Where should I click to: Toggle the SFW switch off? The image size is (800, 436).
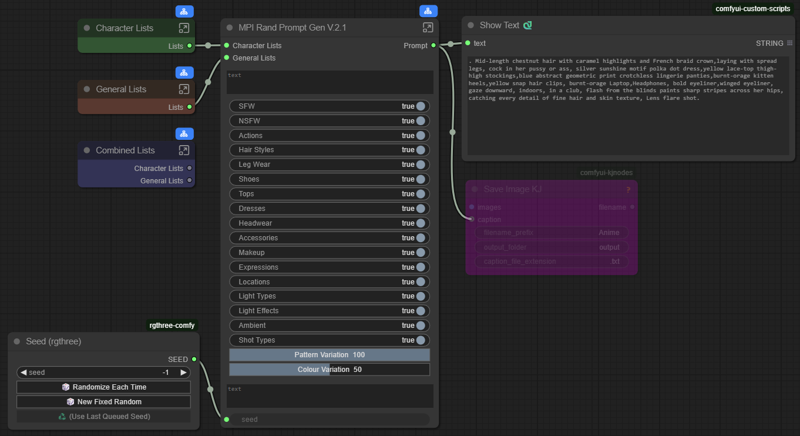pyautogui.click(x=420, y=106)
